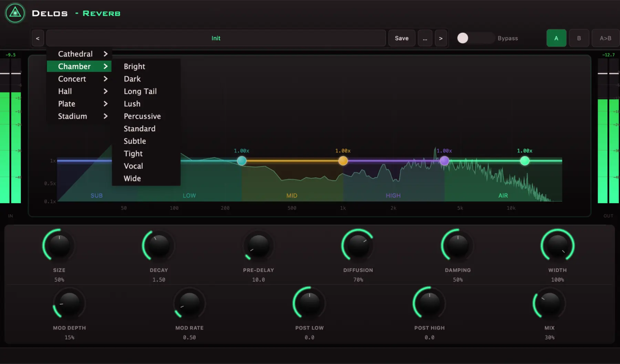Click the Diffusion value 70%
620x364 pixels.
click(358, 280)
